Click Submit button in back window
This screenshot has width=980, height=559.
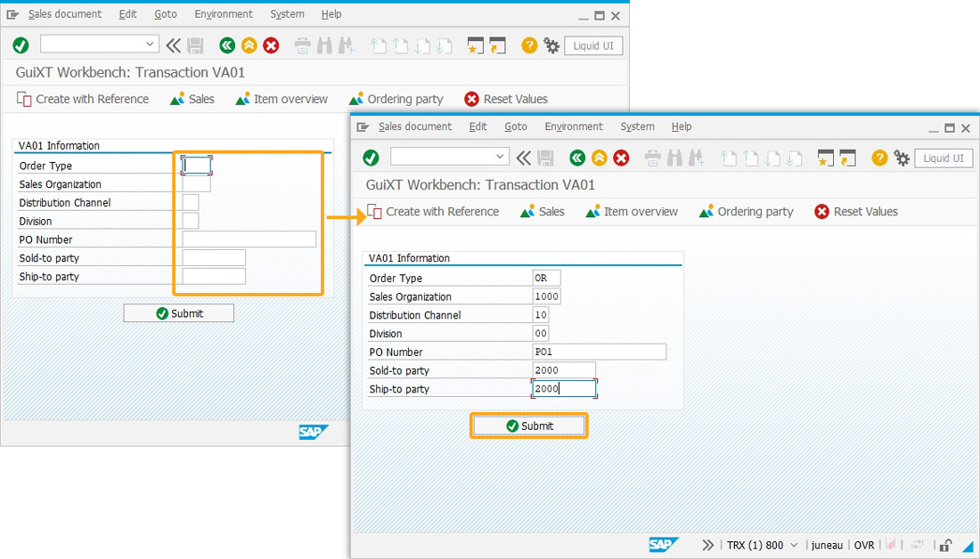179,313
